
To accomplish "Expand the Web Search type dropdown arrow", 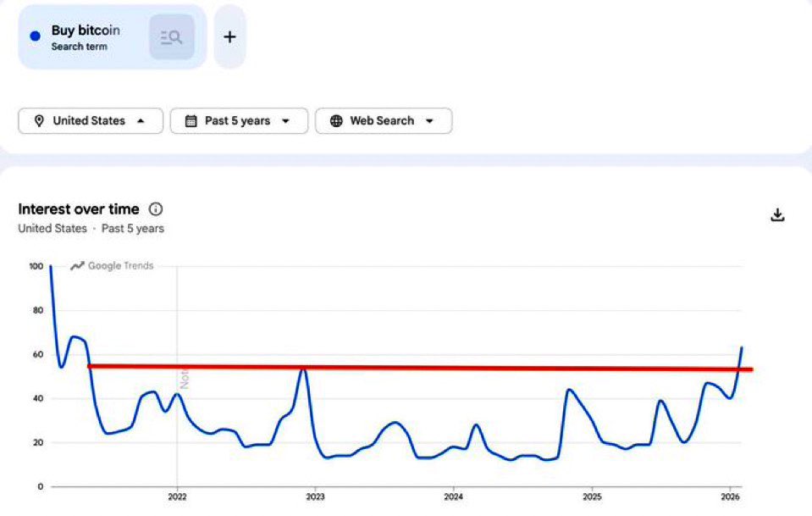I will click(429, 121).
